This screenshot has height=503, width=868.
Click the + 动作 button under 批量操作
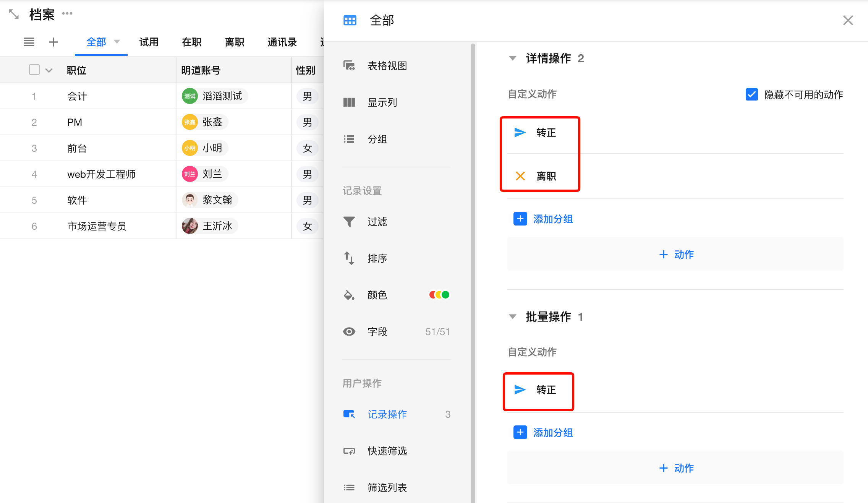click(x=675, y=468)
